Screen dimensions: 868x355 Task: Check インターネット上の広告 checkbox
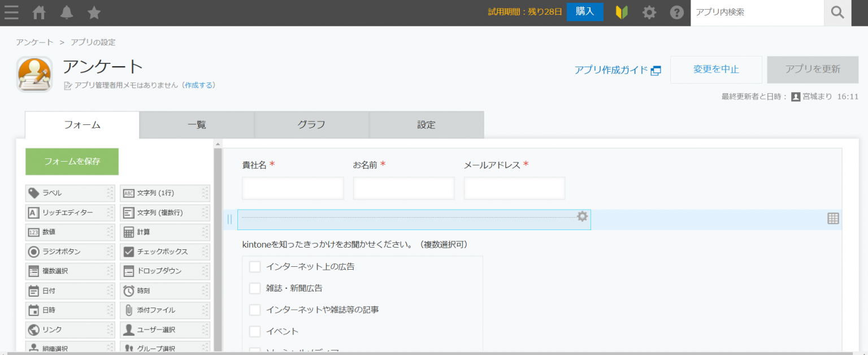click(254, 266)
